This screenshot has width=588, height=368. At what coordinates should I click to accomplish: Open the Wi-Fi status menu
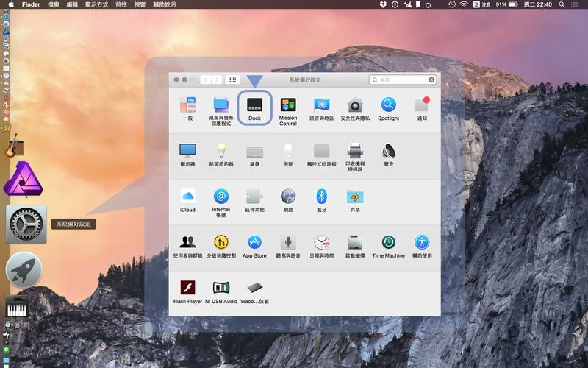coord(464,4)
